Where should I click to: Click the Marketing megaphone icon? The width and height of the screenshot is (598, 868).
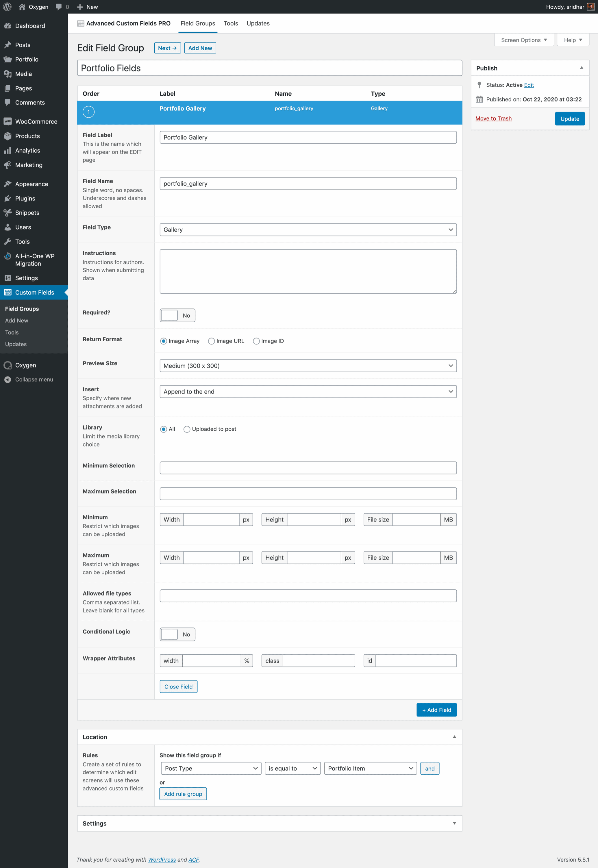click(8, 165)
